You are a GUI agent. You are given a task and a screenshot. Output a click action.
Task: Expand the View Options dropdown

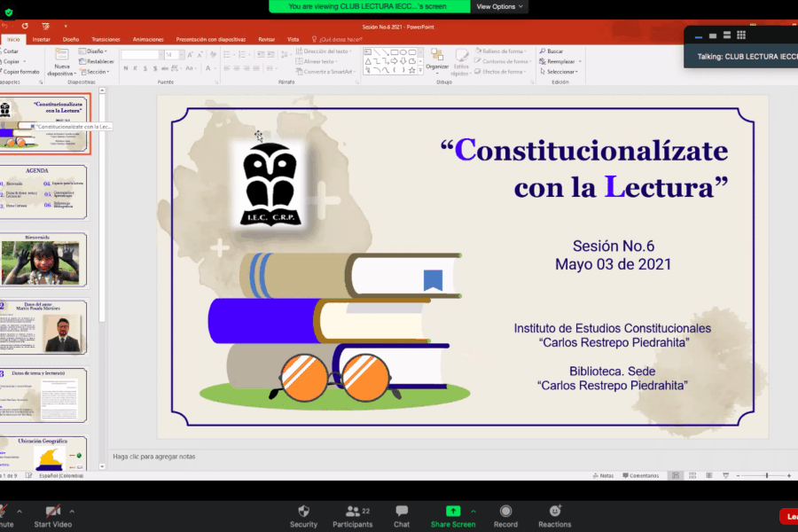501,6
